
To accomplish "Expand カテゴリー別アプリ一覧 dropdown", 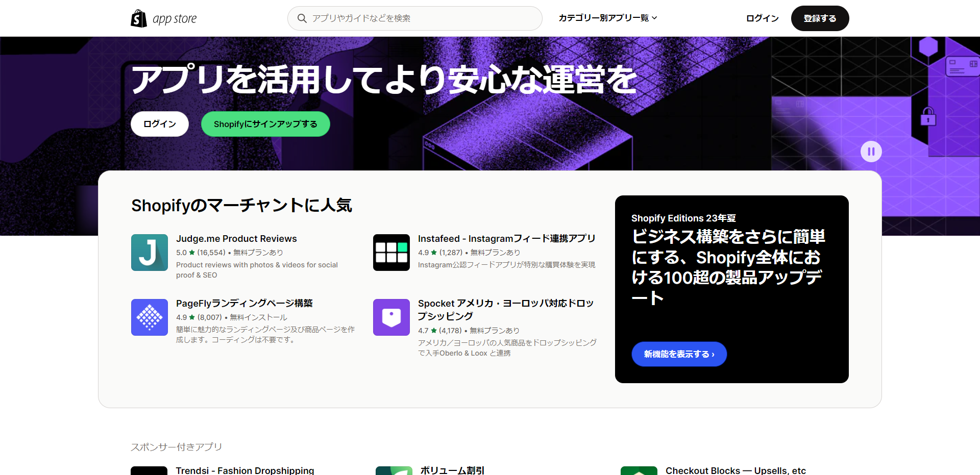I will (607, 18).
